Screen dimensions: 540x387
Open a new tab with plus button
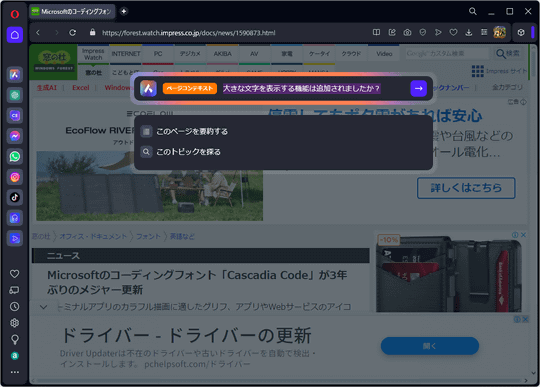point(124,11)
